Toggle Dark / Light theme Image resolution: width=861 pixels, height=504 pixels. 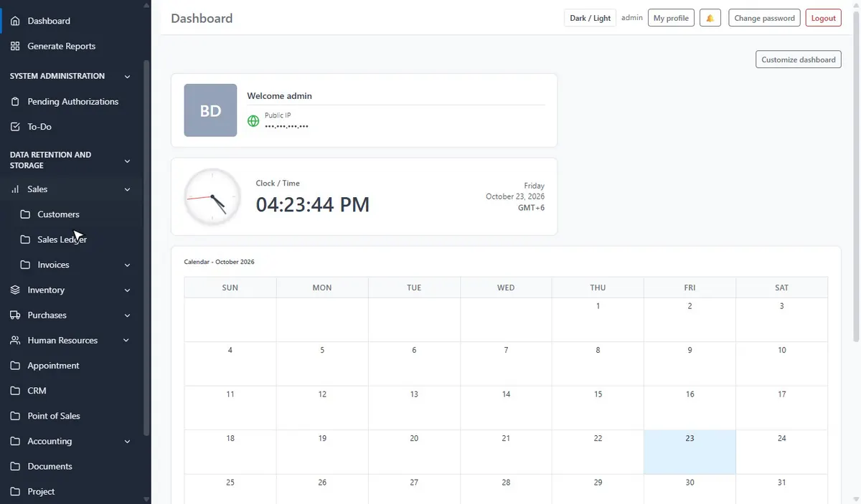pyautogui.click(x=591, y=18)
